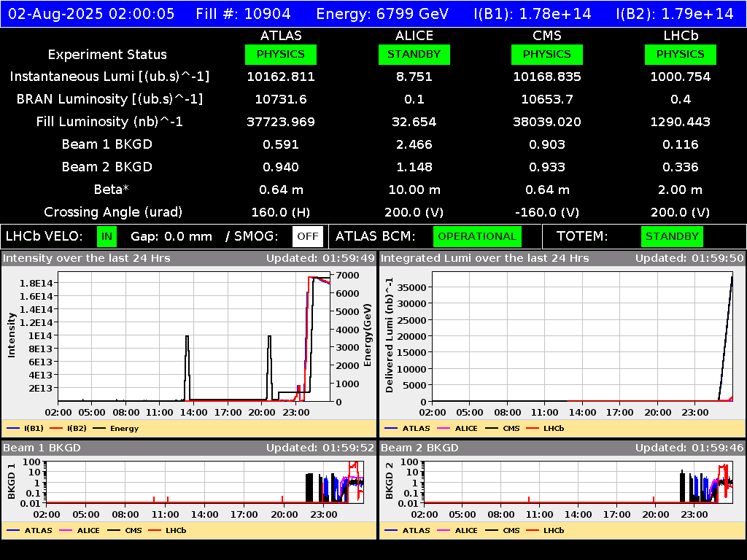Click the ATLAS PHYSICS status indicator

(281, 54)
